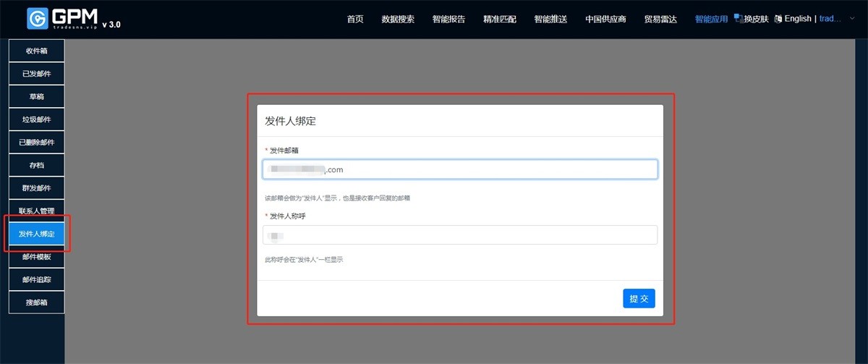Click the hint text starting 此称呼会在
Viewport: 868px width, 364px height.
tap(304, 259)
